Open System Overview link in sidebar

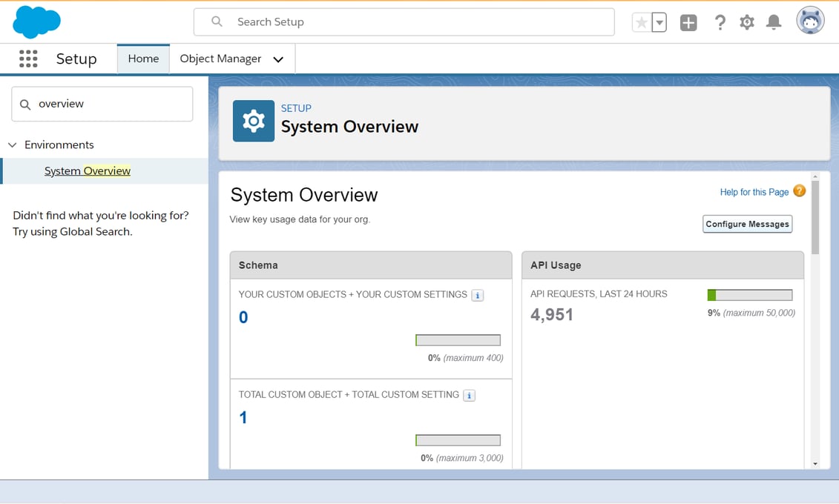point(87,170)
